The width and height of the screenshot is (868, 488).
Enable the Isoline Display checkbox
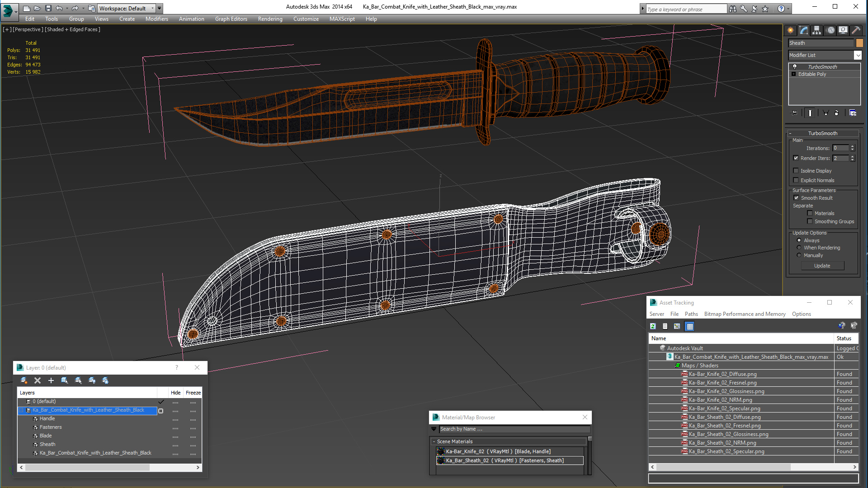click(x=796, y=171)
